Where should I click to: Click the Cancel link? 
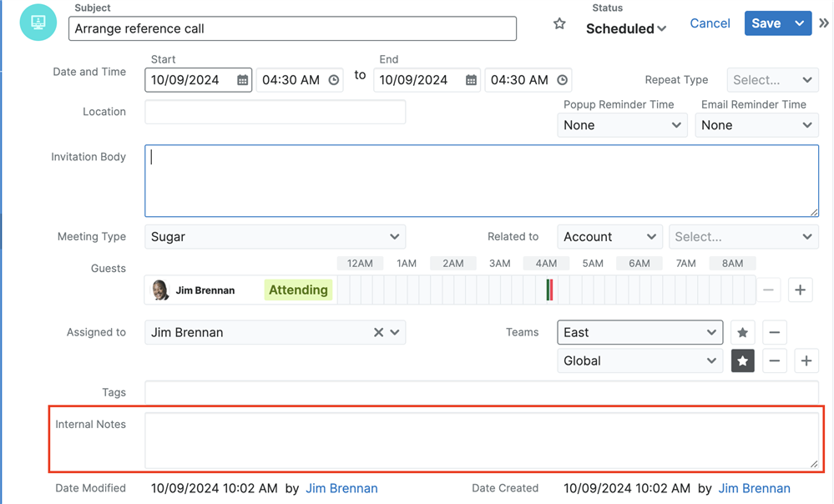tap(710, 23)
